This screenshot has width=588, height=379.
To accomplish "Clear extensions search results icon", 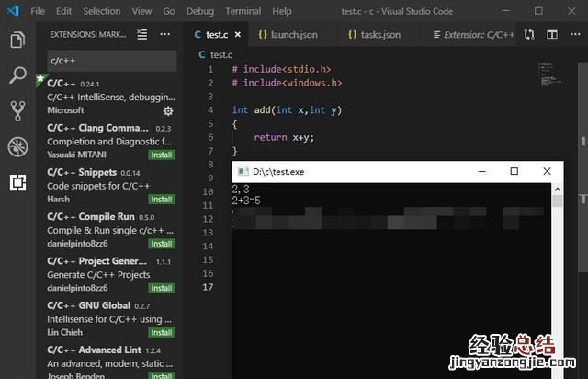I will 141,35.
